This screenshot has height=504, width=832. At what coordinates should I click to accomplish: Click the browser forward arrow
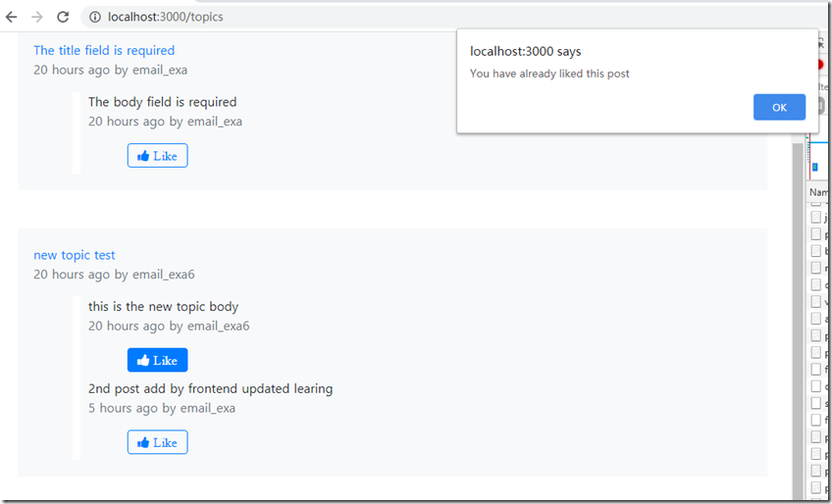click(37, 17)
